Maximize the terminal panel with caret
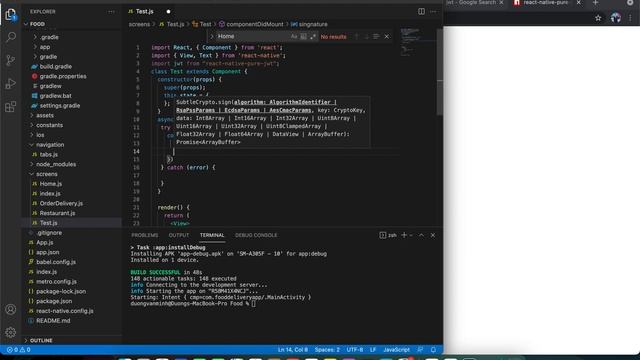The width and height of the screenshot is (640, 360). (421, 235)
